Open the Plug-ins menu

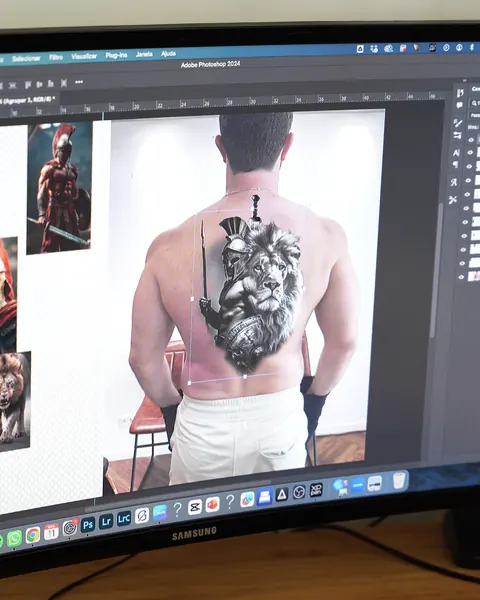coord(116,55)
